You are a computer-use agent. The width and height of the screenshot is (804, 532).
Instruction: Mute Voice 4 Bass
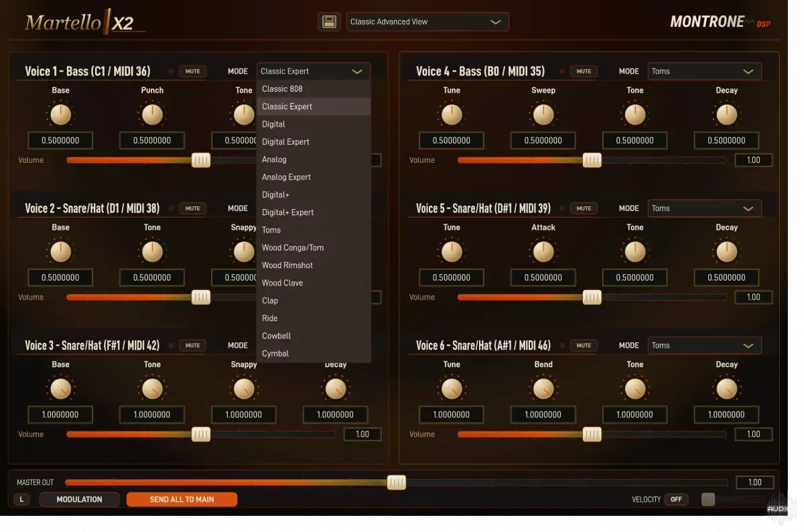584,71
